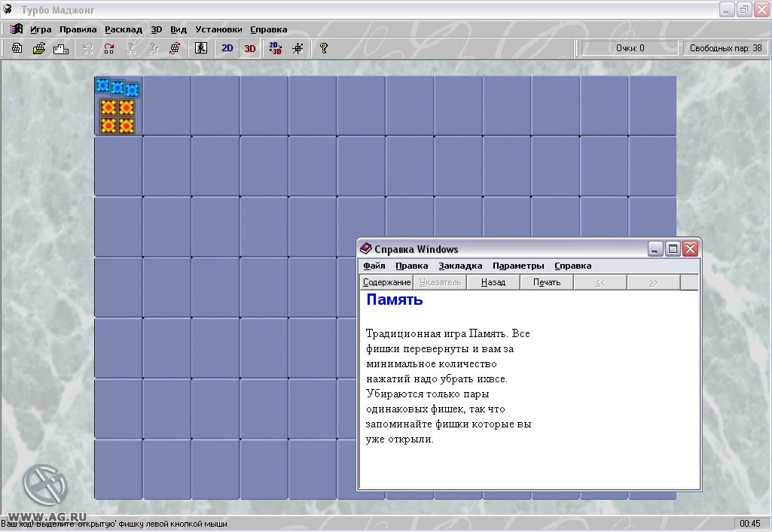Click the second hint question-mark icon
The width and height of the screenshot is (772, 532).
click(x=153, y=48)
